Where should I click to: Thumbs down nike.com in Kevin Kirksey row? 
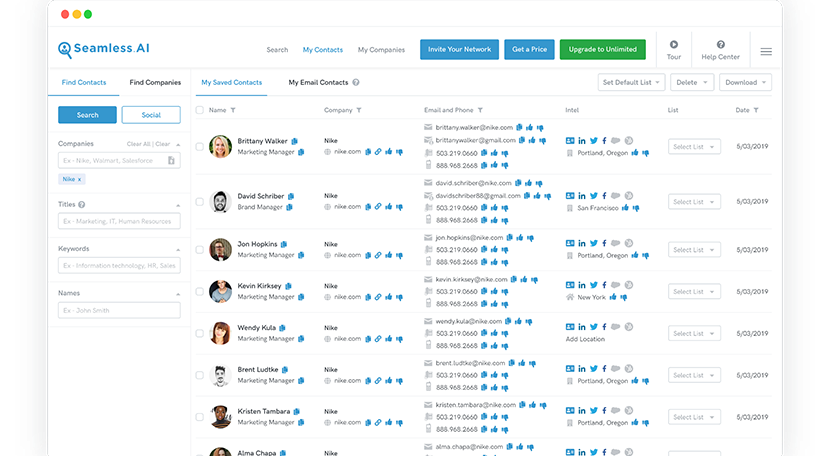point(399,297)
